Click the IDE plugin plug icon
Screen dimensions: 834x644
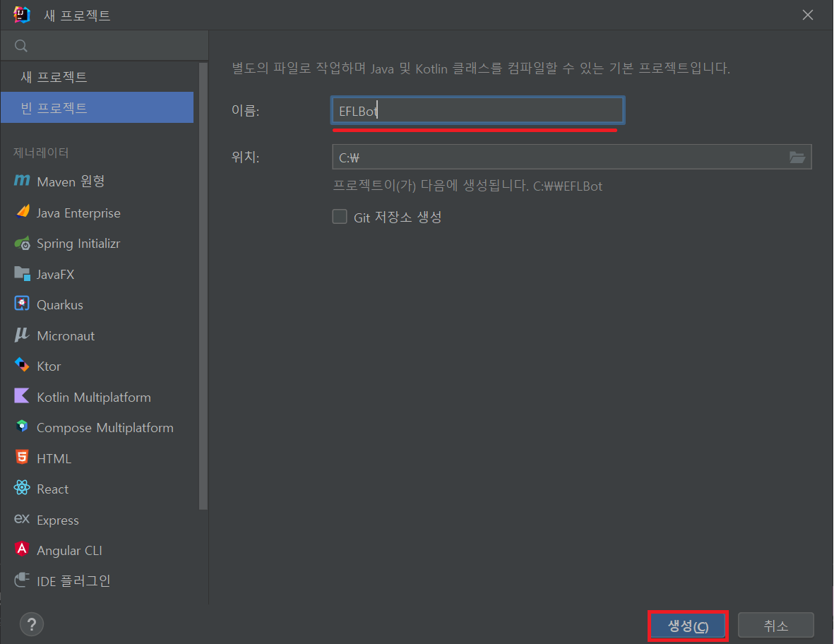[22, 580]
